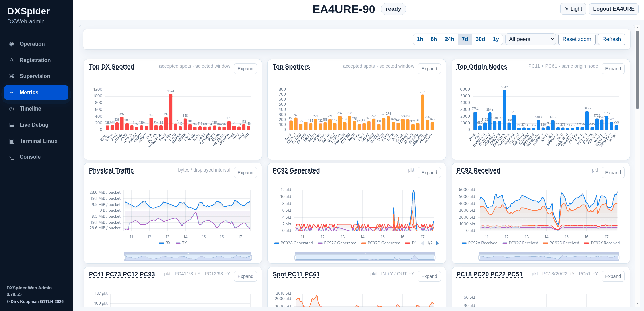Click the Console prompt icon

coord(12,157)
